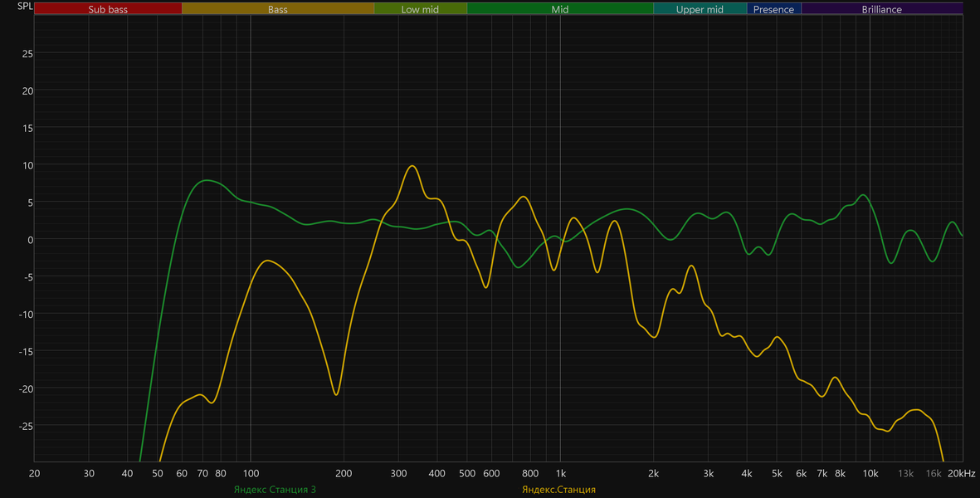This screenshot has width=980, height=498.
Task: Click the Low mid band header
Action: click(x=421, y=9)
